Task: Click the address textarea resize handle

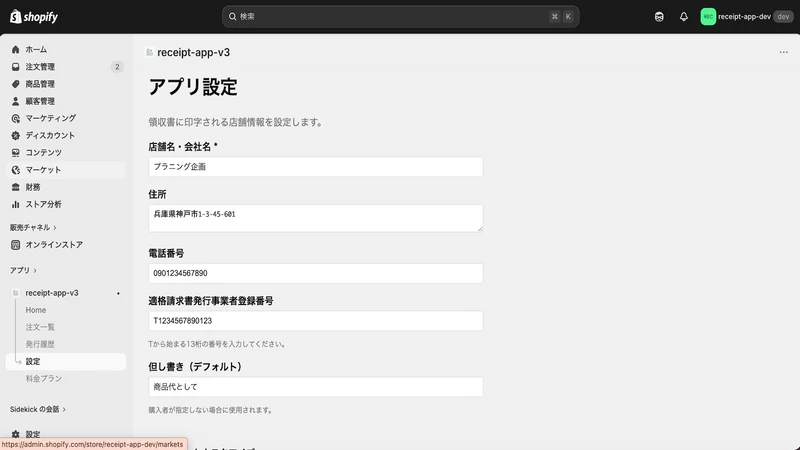Action: coord(480,229)
